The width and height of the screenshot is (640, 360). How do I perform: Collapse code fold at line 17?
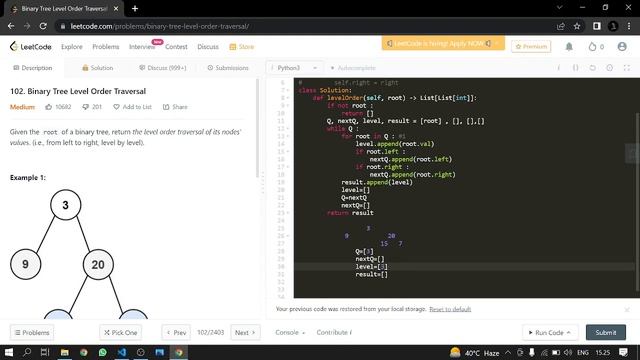[x=288, y=167]
